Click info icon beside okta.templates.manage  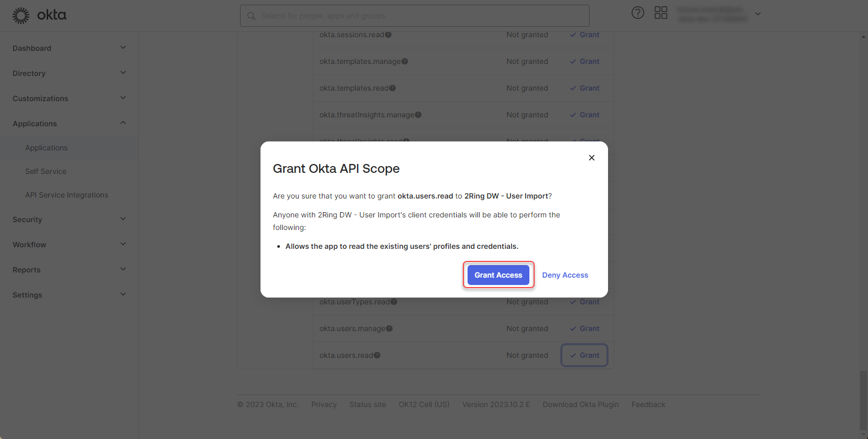click(x=405, y=61)
